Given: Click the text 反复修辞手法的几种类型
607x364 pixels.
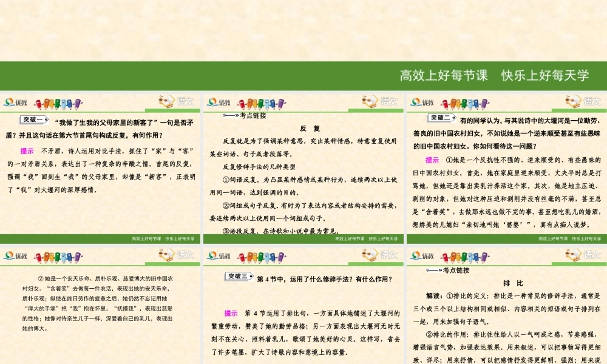Looking at the screenshot, I should pos(259,167).
